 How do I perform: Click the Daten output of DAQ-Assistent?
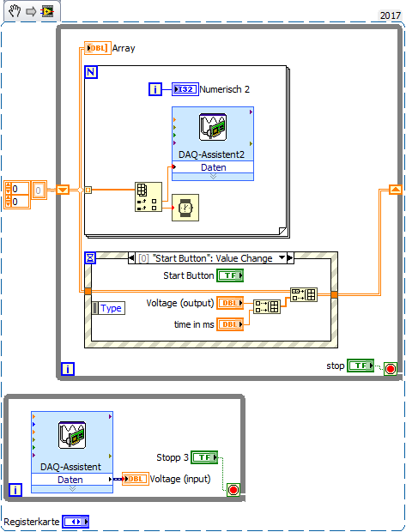click(72, 480)
